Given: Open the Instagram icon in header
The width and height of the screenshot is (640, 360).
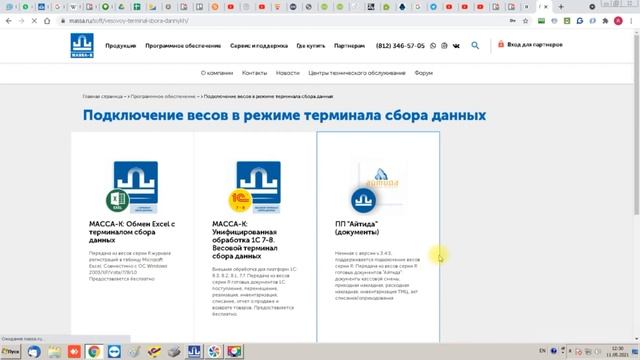Looking at the screenshot, I should pos(444,46).
